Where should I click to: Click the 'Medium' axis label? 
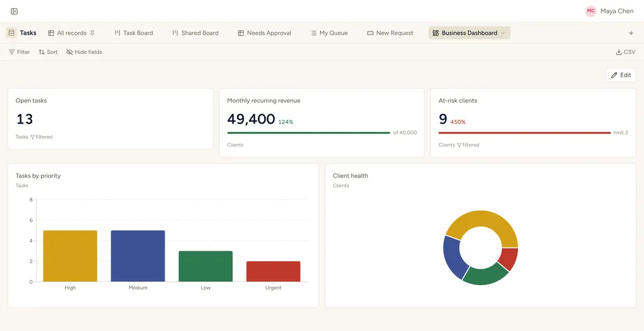(x=138, y=288)
